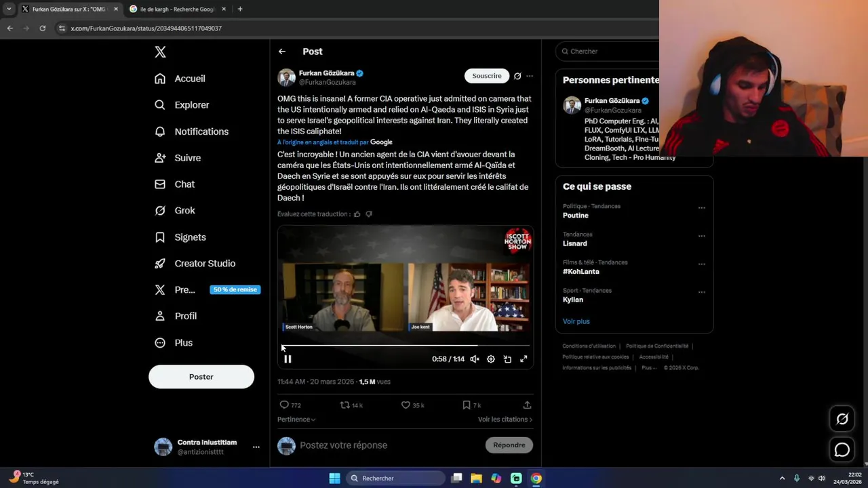The width and height of the screenshot is (868, 488).
Task: Toggle picture-in-picture mode on video
Action: coord(507,359)
